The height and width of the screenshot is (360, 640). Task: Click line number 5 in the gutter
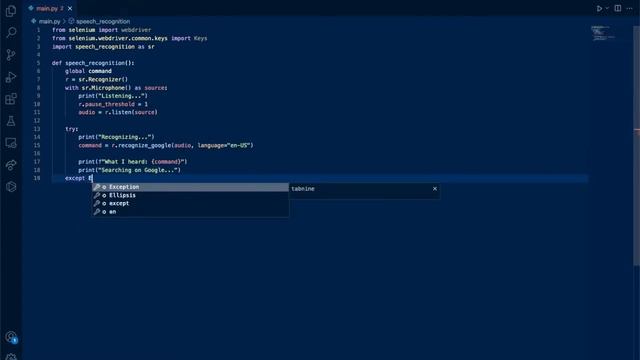point(38,63)
